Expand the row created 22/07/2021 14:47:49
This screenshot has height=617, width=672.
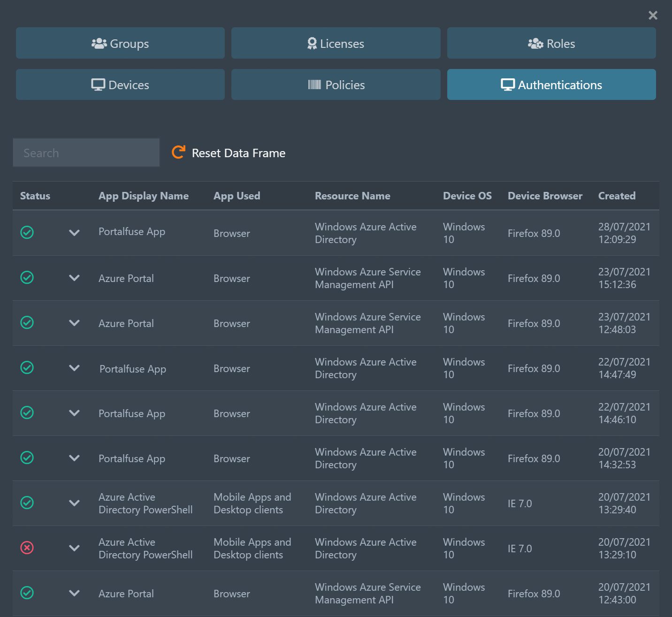(x=74, y=368)
